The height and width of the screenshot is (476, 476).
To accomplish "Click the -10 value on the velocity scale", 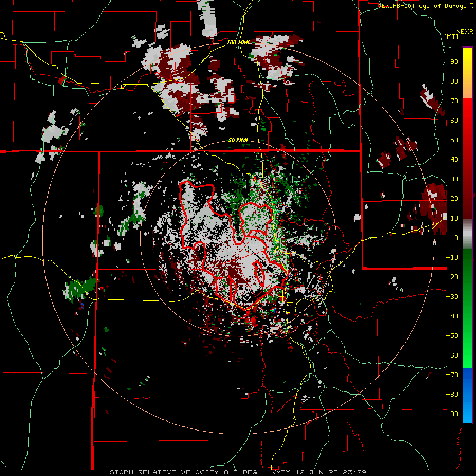I will [x=452, y=258].
